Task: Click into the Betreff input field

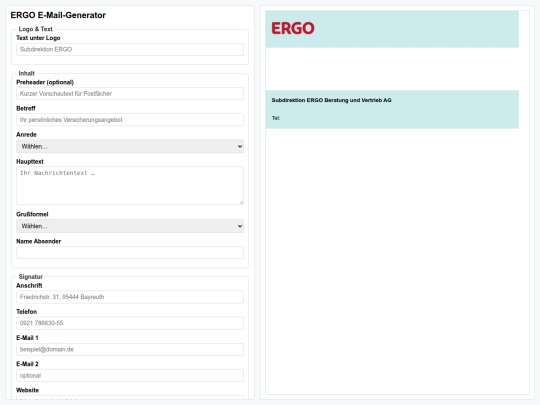Action: click(x=130, y=120)
